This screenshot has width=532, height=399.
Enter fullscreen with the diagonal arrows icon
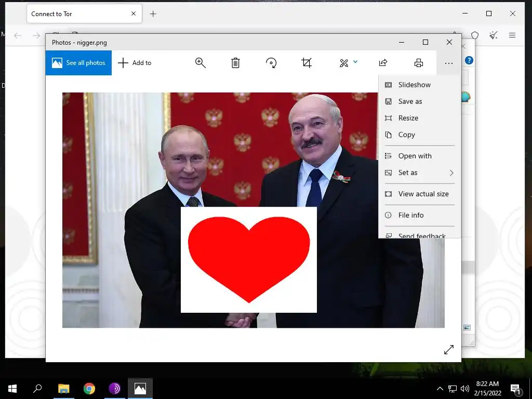point(448,350)
